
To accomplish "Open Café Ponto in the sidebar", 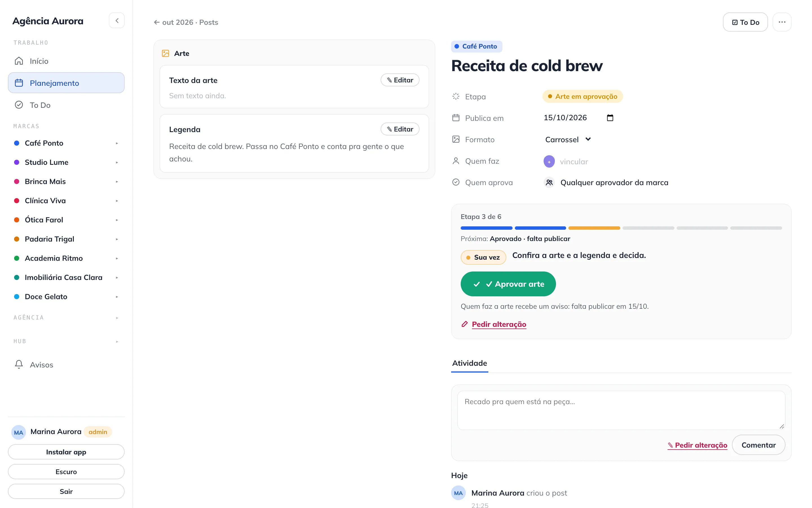I will point(44,143).
